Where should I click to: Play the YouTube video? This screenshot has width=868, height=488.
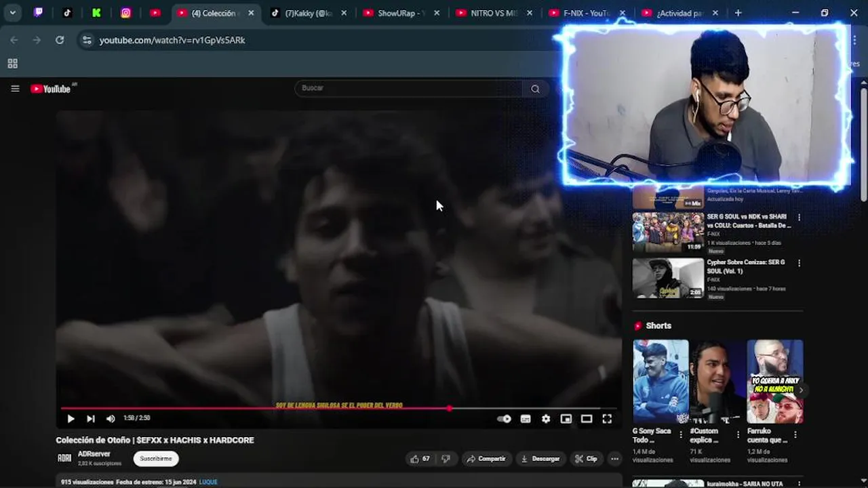[x=71, y=419]
